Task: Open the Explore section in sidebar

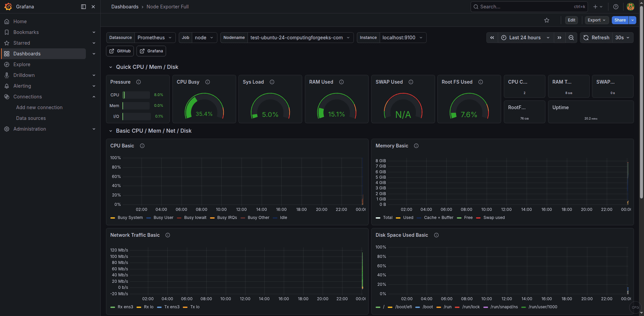Action: 22,64
